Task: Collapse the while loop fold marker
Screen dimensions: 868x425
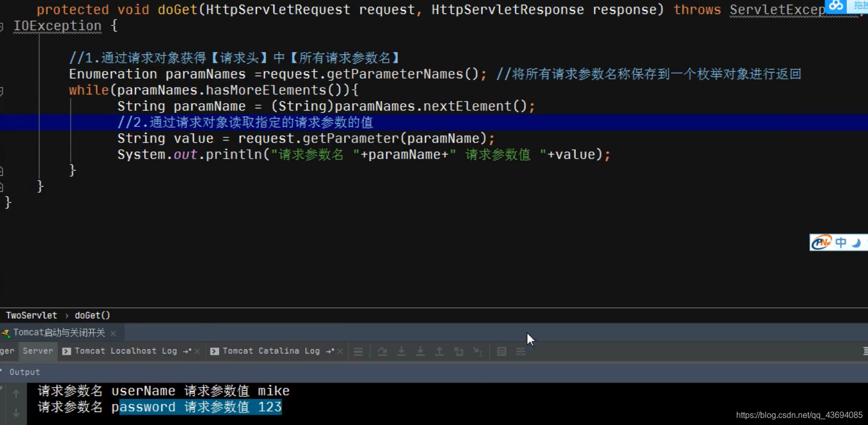Action: pyautogui.click(x=2, y=91)
